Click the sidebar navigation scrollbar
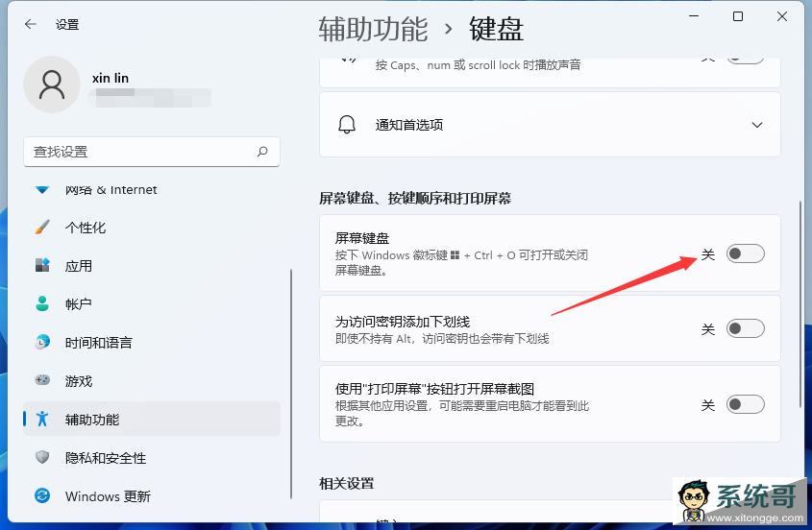812x530 pixels. click(x=291, y=383)
